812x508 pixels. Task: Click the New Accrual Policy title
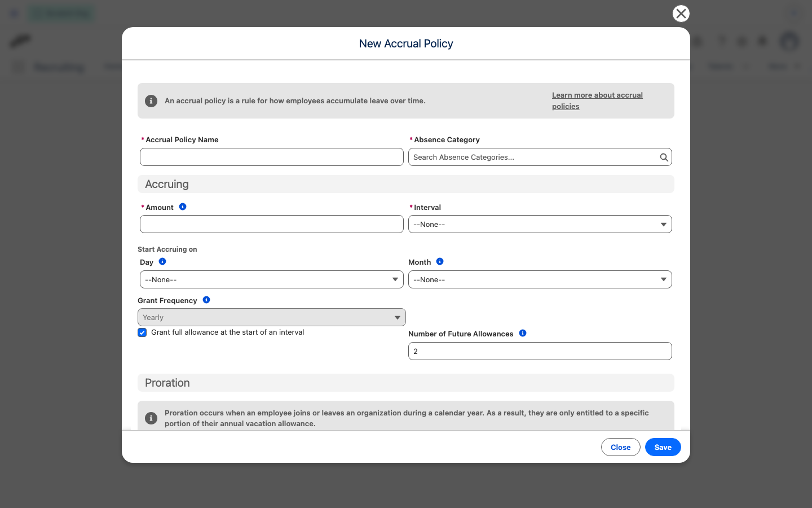pos(406,43)
